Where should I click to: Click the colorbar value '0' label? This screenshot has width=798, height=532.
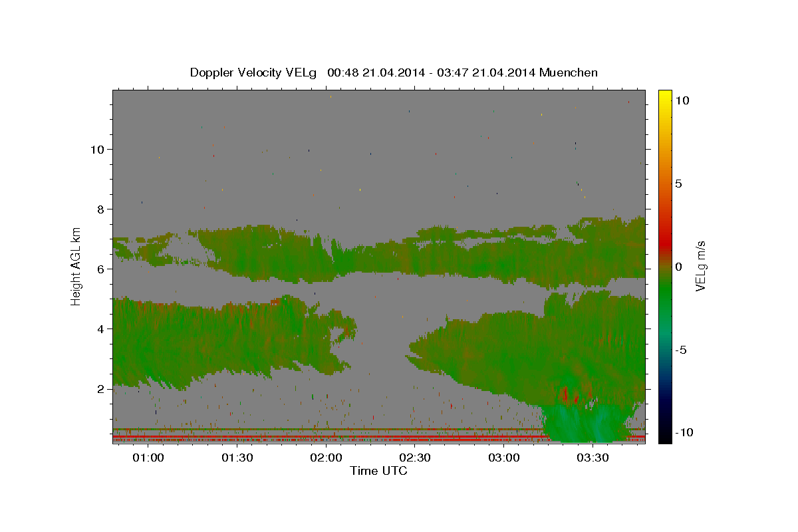point(678,267)
